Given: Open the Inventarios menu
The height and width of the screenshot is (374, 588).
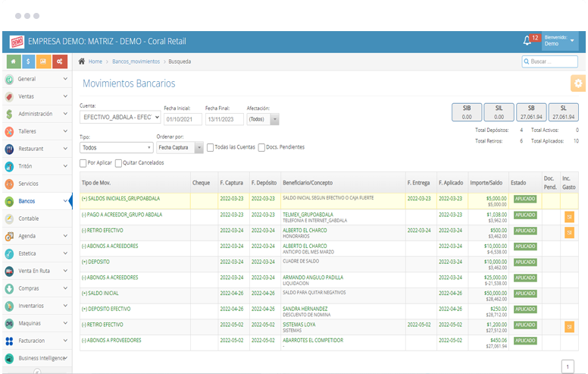Looking at the screenshot, I should (37, 306).
